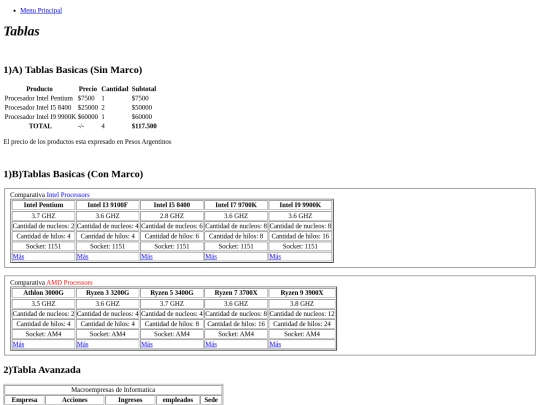
Task: Follow the Más link in Intel I5 8400 column
Action: (x=147, y=256)
